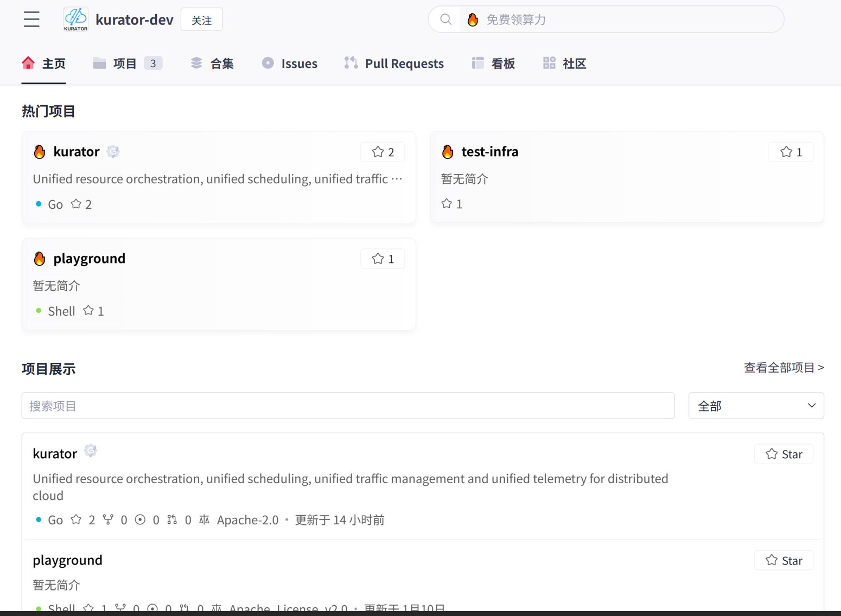Toggle 关注 follow for kurator-dev

coord(202,20)
